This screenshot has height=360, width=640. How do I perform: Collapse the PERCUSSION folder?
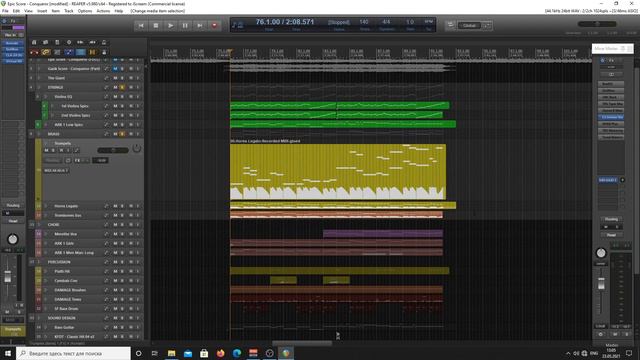[39, 262]
